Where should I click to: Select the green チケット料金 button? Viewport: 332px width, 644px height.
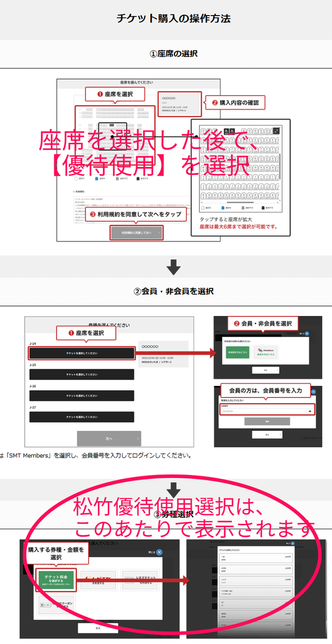[x=55, y=579]
